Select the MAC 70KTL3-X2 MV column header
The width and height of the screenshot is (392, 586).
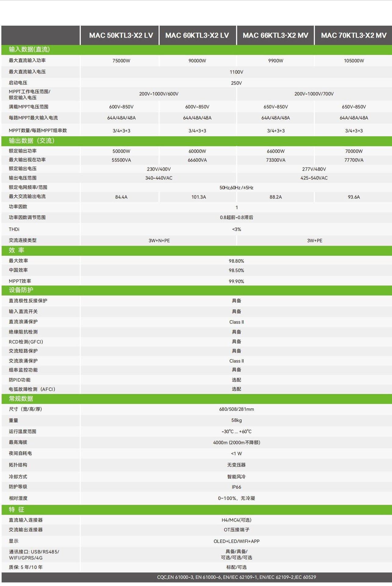tap(354, 35)
